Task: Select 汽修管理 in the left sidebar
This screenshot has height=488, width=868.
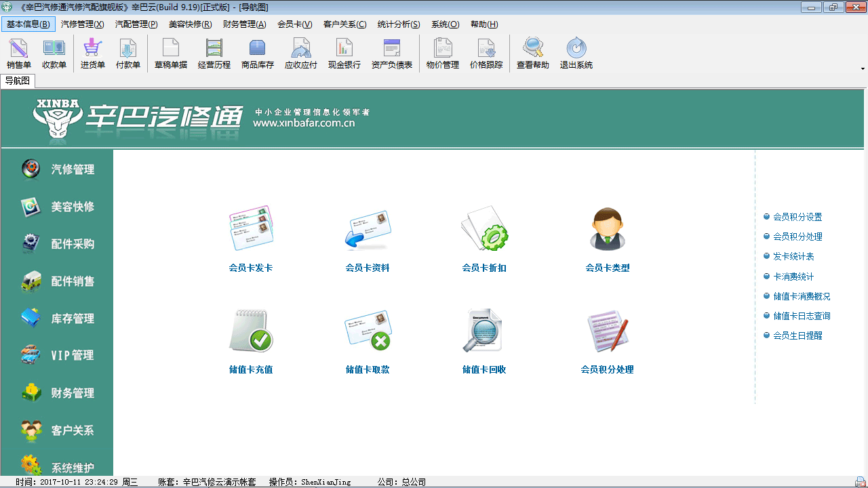Action: [x=57, y=169]
